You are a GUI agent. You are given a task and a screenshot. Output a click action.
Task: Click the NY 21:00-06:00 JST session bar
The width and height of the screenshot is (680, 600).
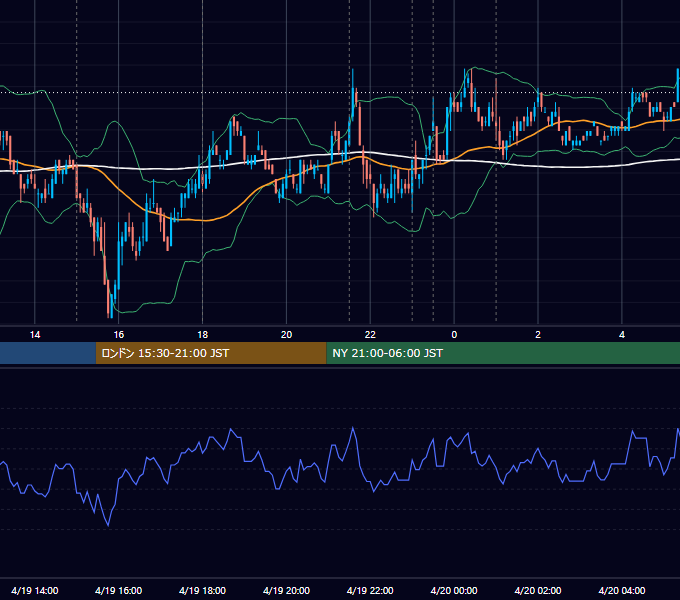503,353
